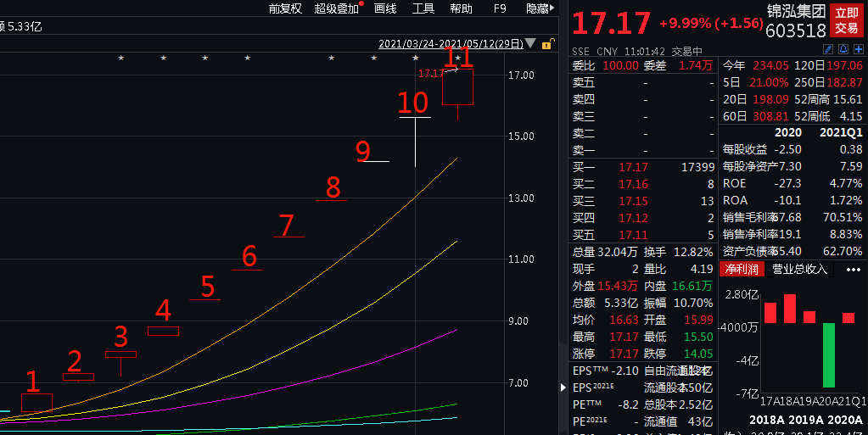Screen dimensions: 868x435
Task: Select the 净利润 net profit tab
Action: (742, 269)
